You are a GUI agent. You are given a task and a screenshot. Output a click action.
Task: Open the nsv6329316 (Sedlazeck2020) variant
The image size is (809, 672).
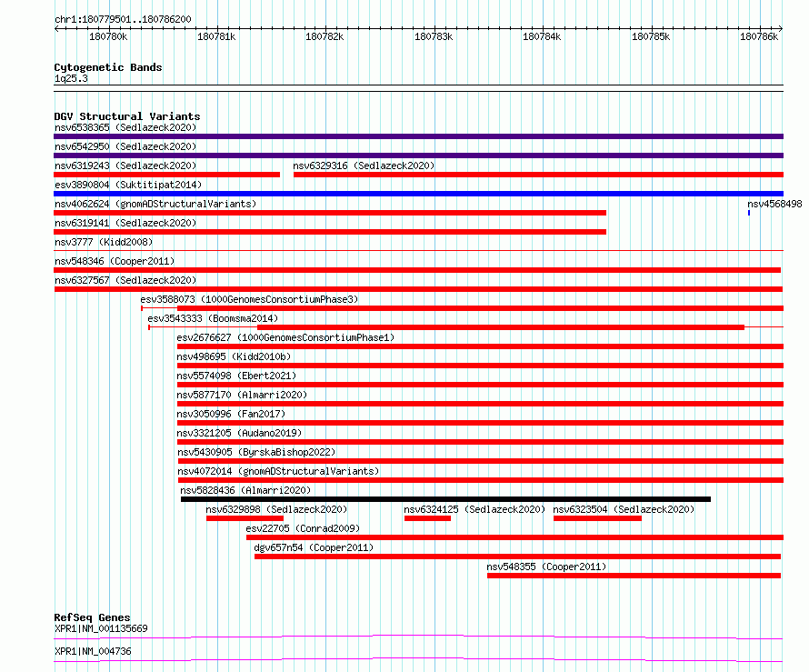coord(364,165)
